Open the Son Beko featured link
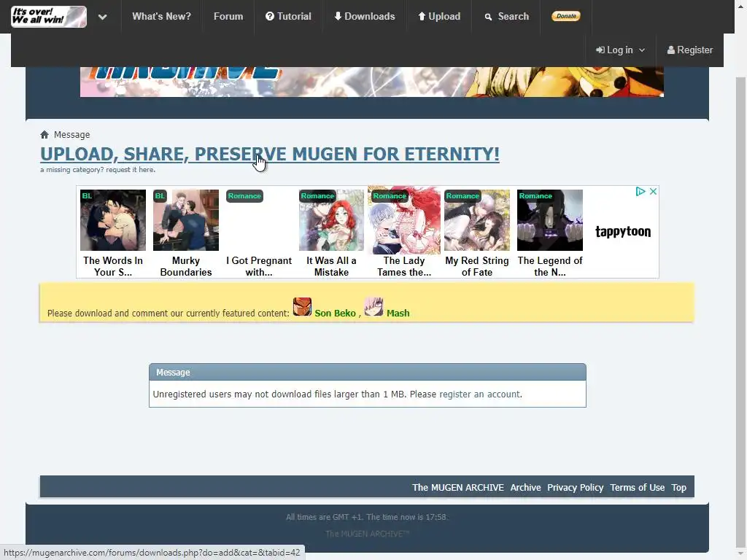Viewport: 747px width, 560px height. pyautogui.click(x=335, y=313)
